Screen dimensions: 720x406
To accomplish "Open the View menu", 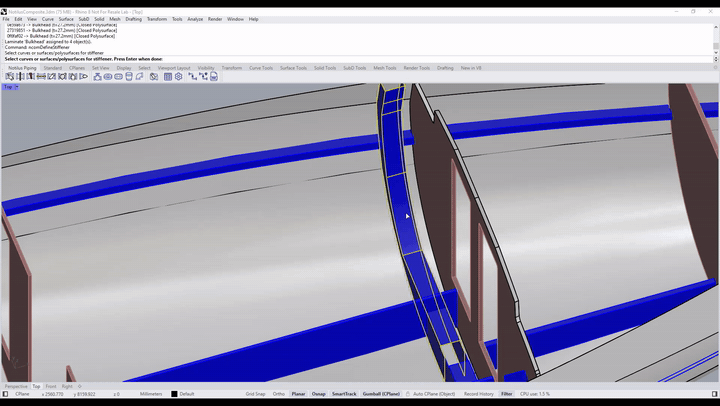I will pyautogui.click(x=32, y=19).
